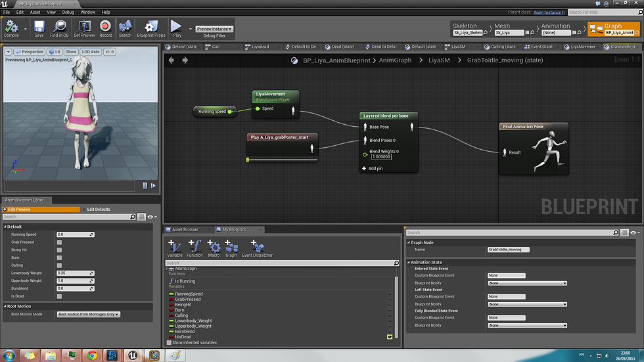The height and width of the screenshot is (362, 644).
Task: Click Set Preview toolbar icon
Action: (84, 29)
